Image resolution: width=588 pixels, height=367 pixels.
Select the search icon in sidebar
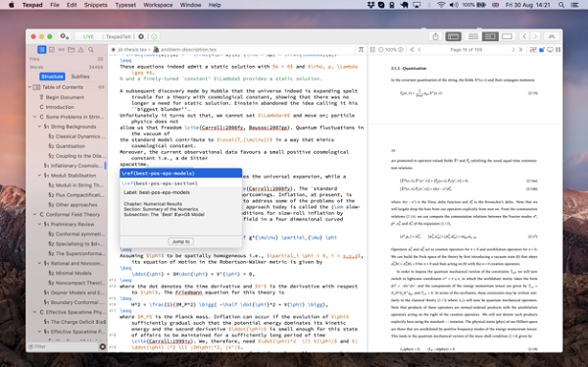pos(91,50)
